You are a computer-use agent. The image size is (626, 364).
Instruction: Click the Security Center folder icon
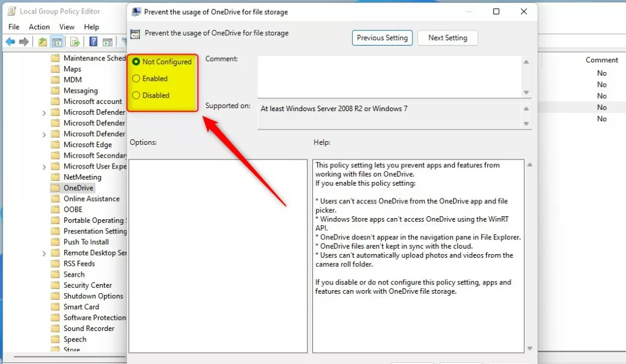pos(55,285)
